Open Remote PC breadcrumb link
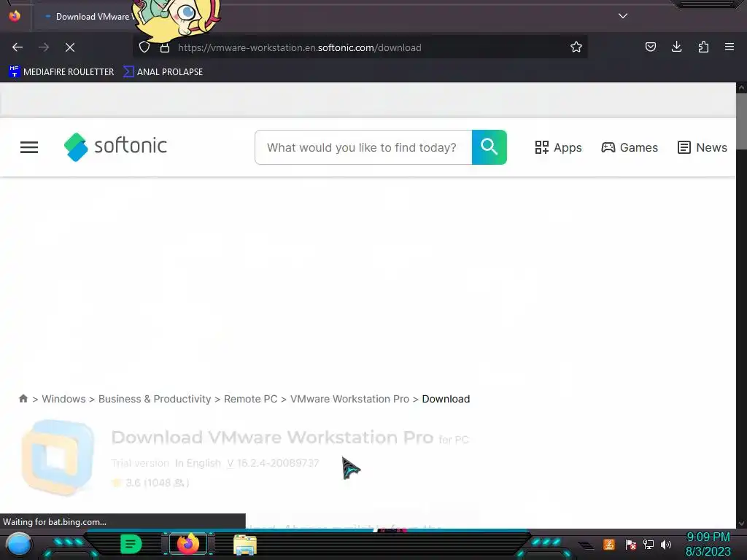 pyautogui.click(x=251, y=399)
